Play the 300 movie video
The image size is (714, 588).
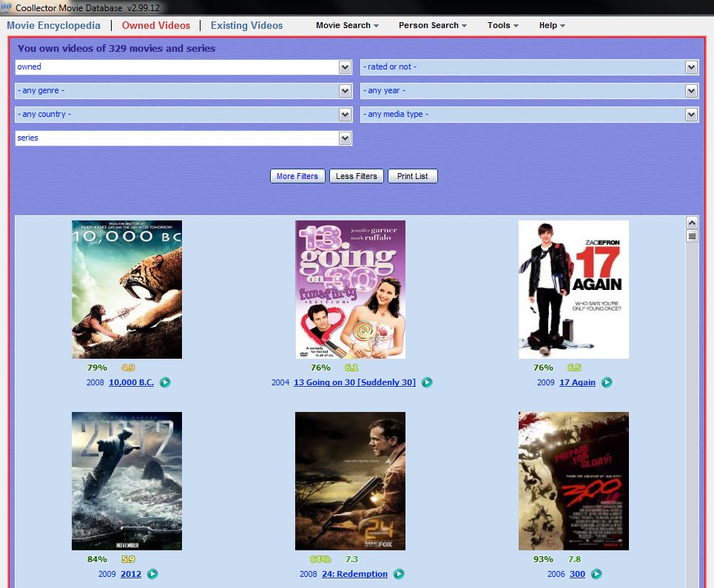[x=596, y=574]
